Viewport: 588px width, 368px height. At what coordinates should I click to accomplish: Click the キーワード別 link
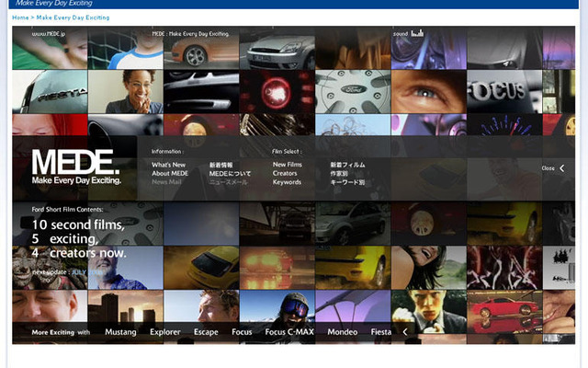pyautogui.click(x=347, y=182)
